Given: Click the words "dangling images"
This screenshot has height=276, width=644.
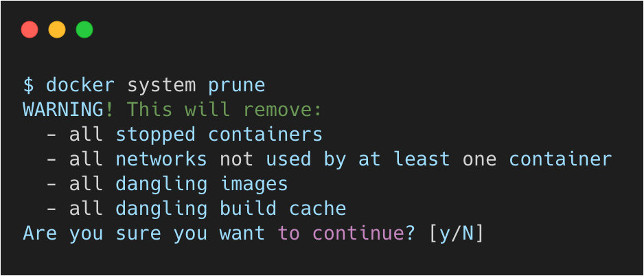Looking at the screenshot, I should [202, 184].
